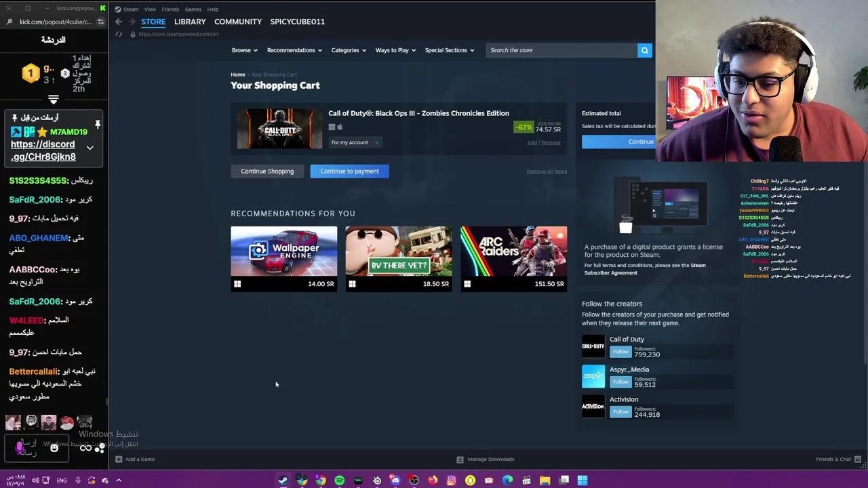Click Call of Duty creator logo
The image size is (868, 488).
point(593,346)
